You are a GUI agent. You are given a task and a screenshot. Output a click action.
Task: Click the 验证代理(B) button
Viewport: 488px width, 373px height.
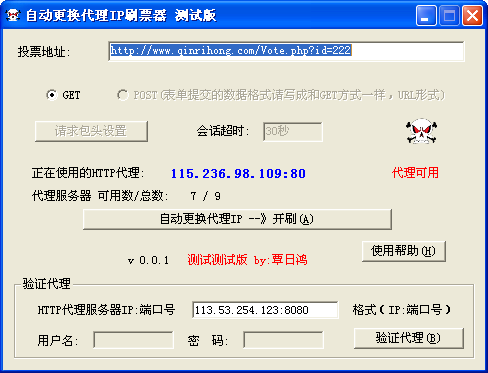(x=409, y=338)
